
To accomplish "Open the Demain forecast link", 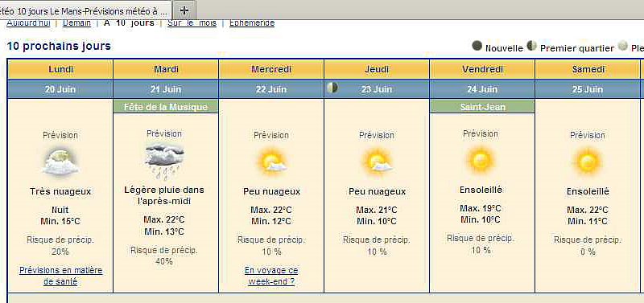I will (x=76, y=23).
